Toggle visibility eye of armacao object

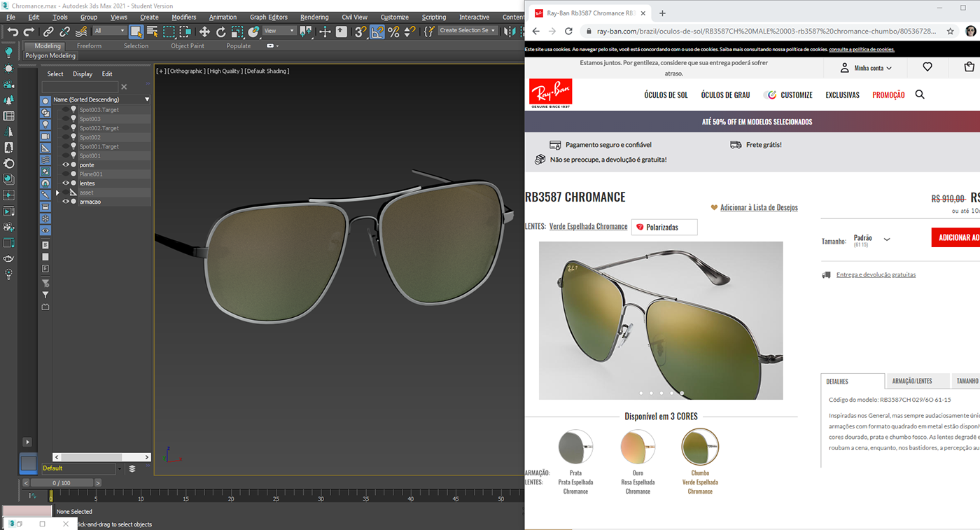coord(66,202)
